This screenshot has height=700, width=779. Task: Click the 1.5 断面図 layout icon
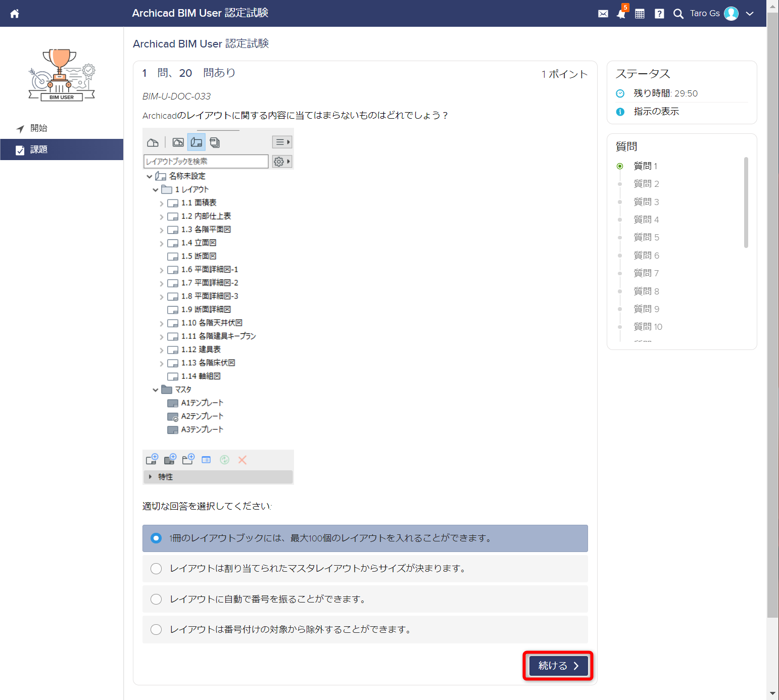(x=173, y=257)
